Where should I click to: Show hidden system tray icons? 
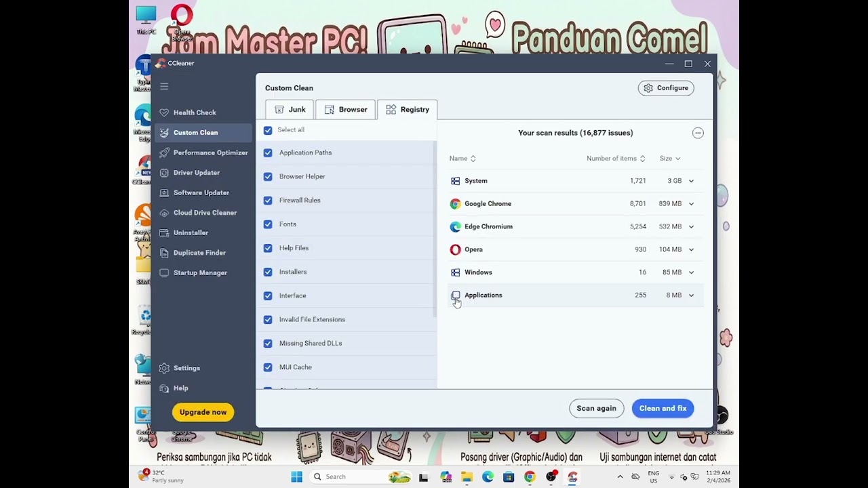click(620, 477)
